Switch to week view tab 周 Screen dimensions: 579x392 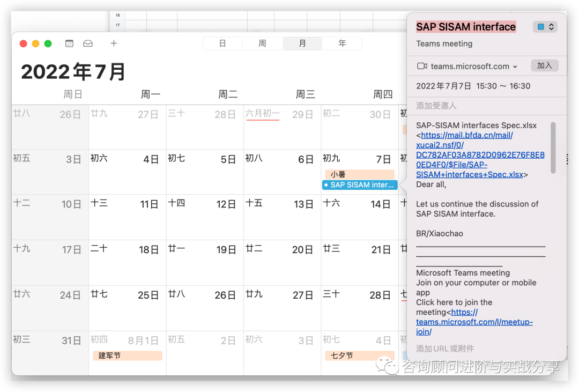[x=263, y=43]
